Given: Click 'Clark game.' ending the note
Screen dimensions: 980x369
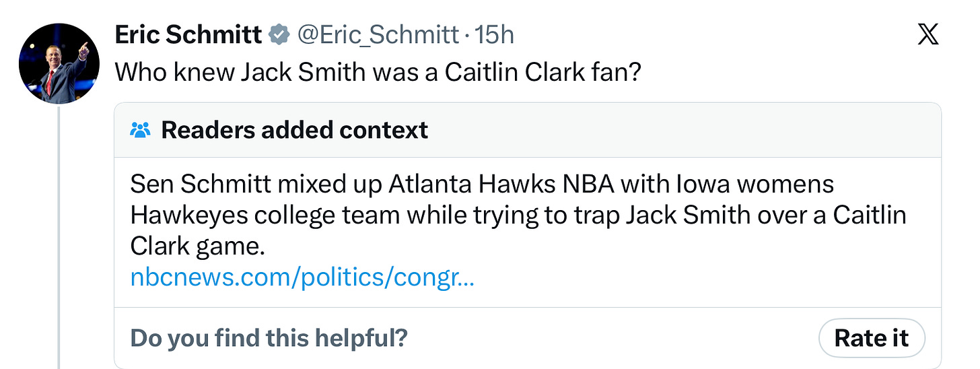Looking at the screenshot, I should (x=195, y=247).
